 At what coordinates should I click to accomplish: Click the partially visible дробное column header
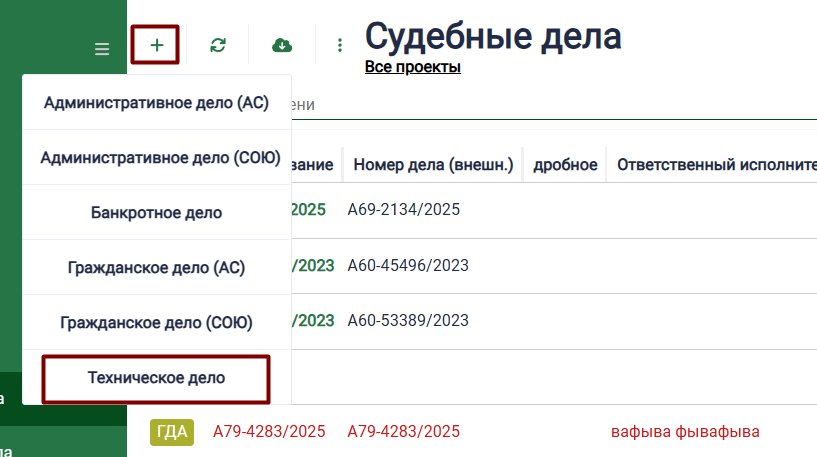pos(565,165)
